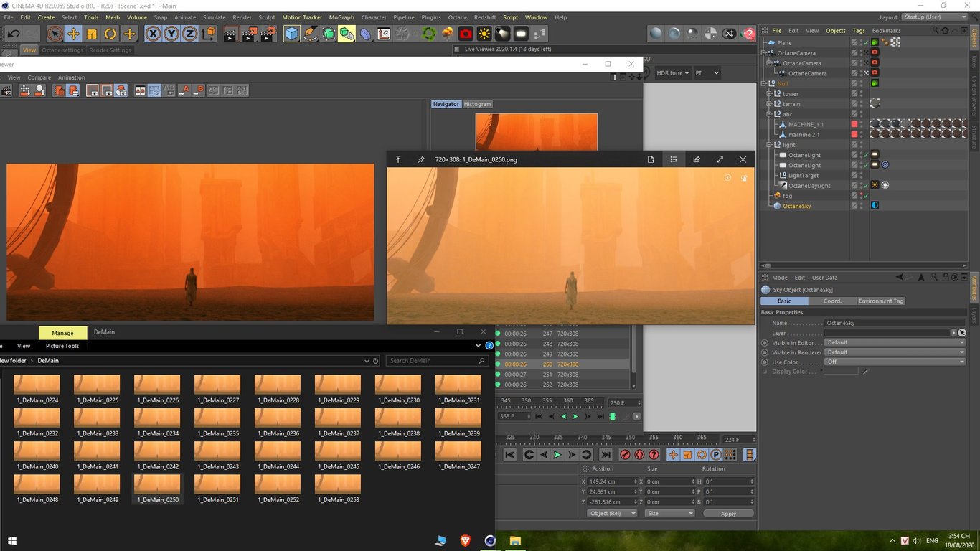Click the red Octane camera toolbar icon
Image resolution: width=980 pixels, height=551 pixels.
pos(464,33)
